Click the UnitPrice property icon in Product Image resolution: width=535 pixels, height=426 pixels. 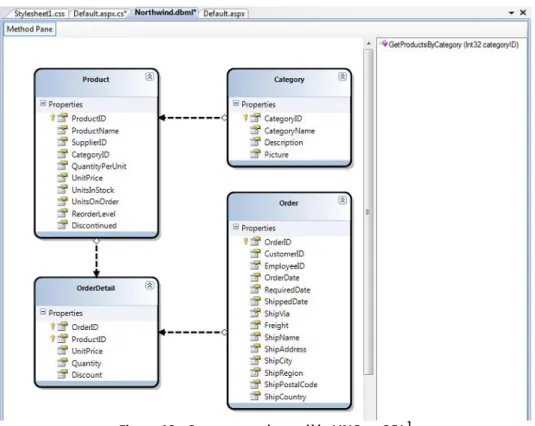(62, 177)
